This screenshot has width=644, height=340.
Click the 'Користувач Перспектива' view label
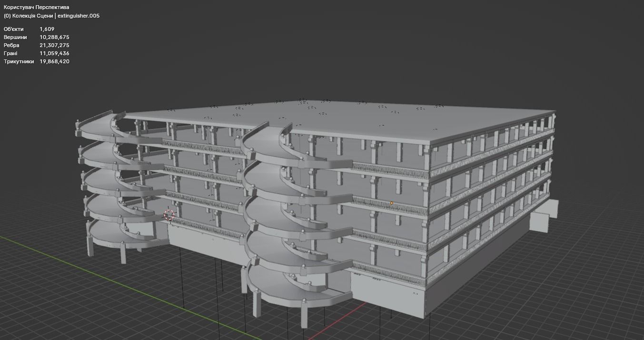tap(36, 8)
